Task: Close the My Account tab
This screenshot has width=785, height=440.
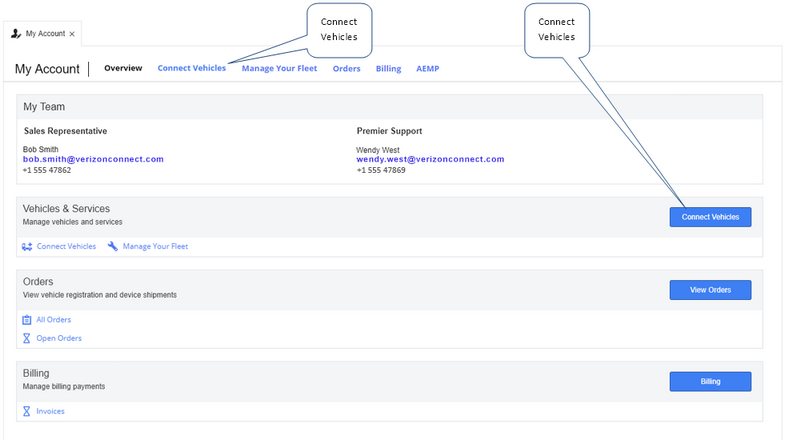Action: pos(72,34)
